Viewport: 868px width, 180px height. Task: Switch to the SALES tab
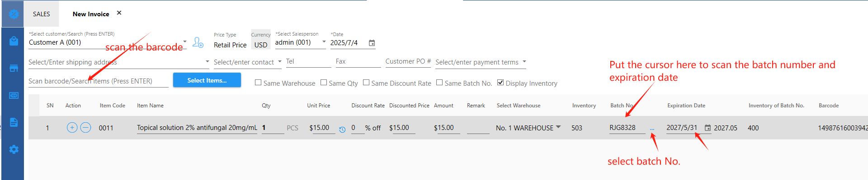coord(42,14)
